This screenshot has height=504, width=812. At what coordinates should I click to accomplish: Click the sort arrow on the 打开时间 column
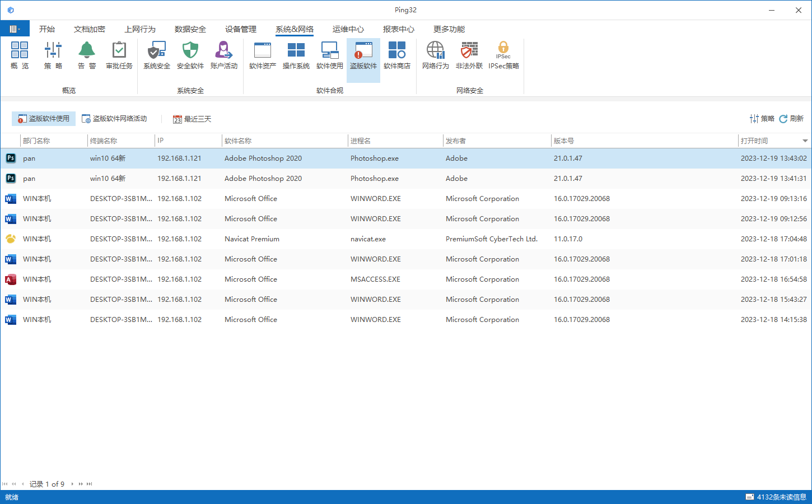click(x=805, y=141)
